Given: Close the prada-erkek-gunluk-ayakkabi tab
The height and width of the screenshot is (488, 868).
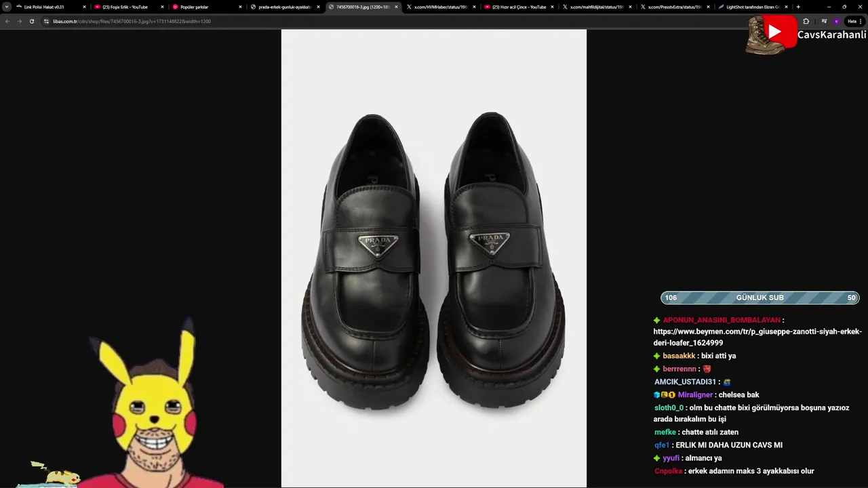Looking at the screenshot, I should (x=318, y=7).
